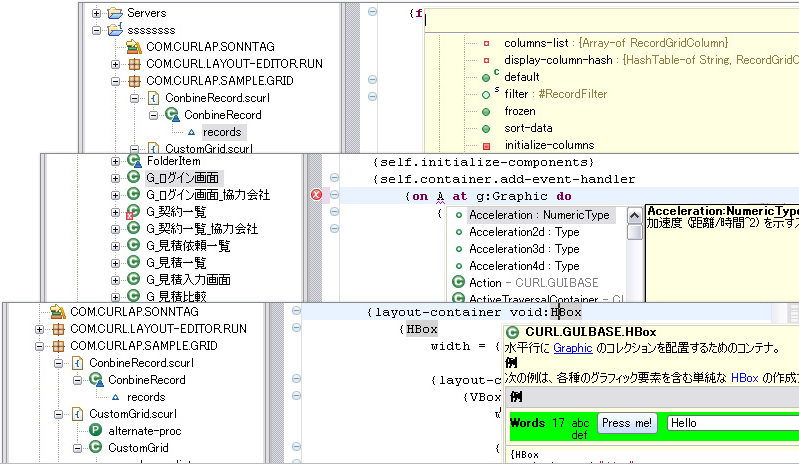Screen dimensions: 799x464
Task: Choose the initialize-columns entry in the outline
Action: pyautogui.click(x=549, y=145)
